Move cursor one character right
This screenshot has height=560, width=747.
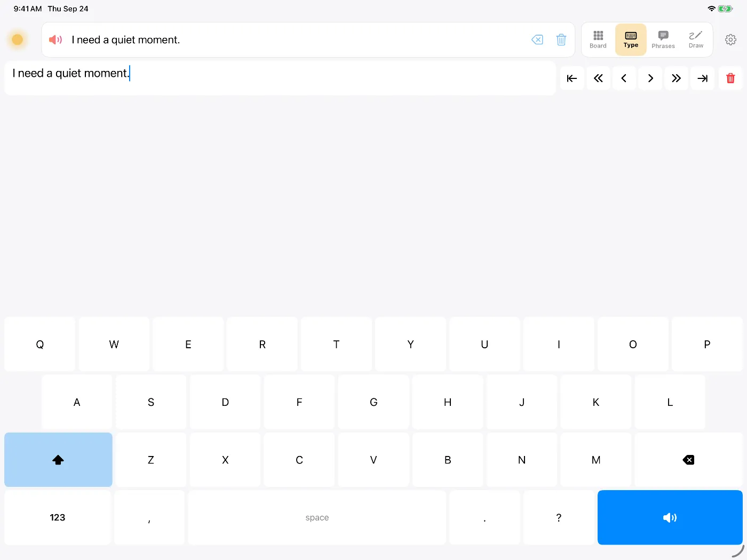point(650,78)
